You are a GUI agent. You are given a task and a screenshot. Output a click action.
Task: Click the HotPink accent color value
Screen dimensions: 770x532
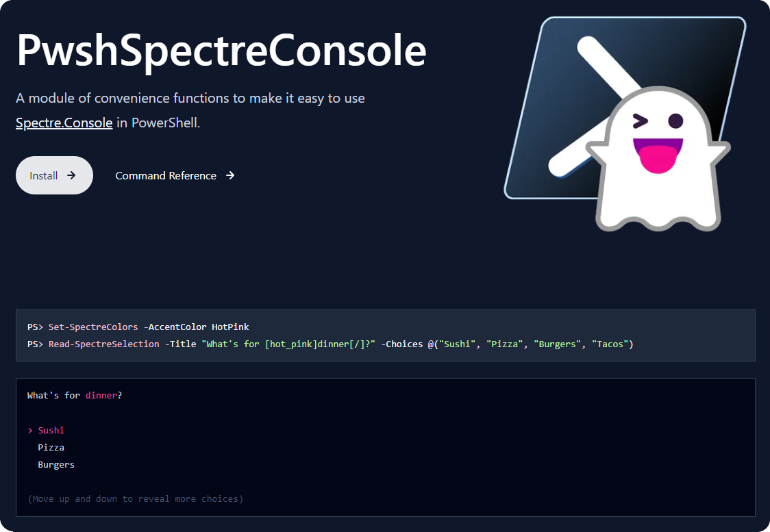(230, 327)
